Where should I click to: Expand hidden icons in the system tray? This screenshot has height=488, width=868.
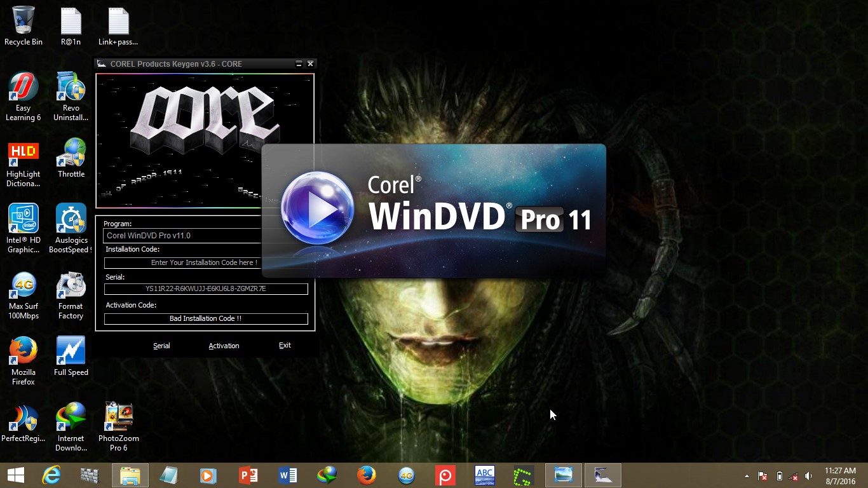tap(747, 475)
